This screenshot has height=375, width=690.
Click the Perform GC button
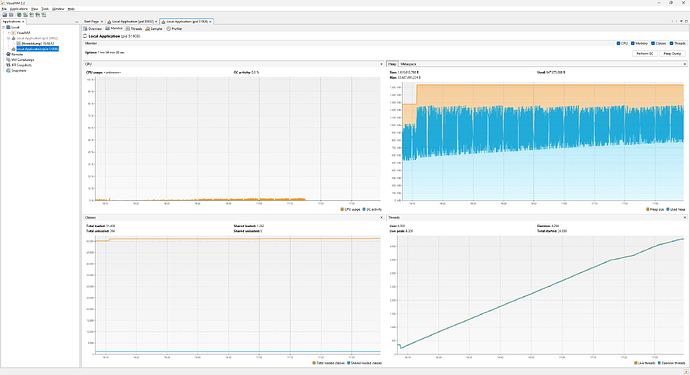645,53
